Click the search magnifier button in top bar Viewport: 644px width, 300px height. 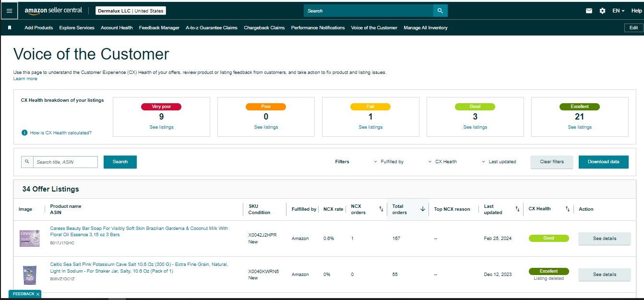point(440,11)
